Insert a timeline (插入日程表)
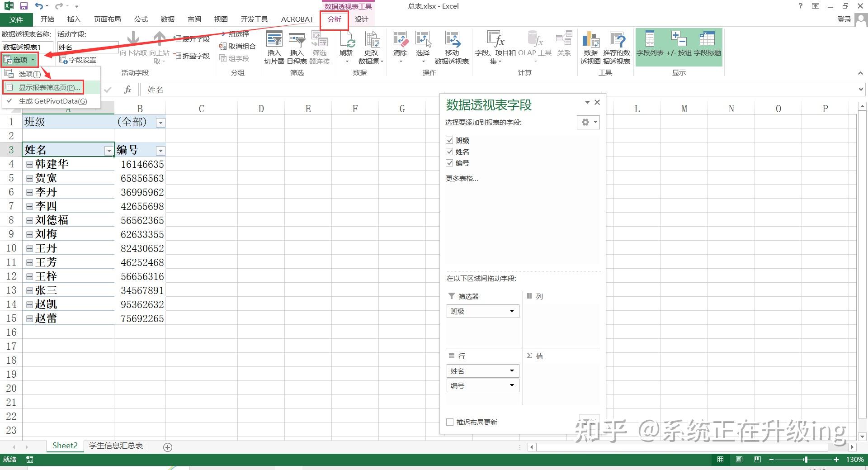The width and height of the screenshot is (868, 470). click(297, 47)
